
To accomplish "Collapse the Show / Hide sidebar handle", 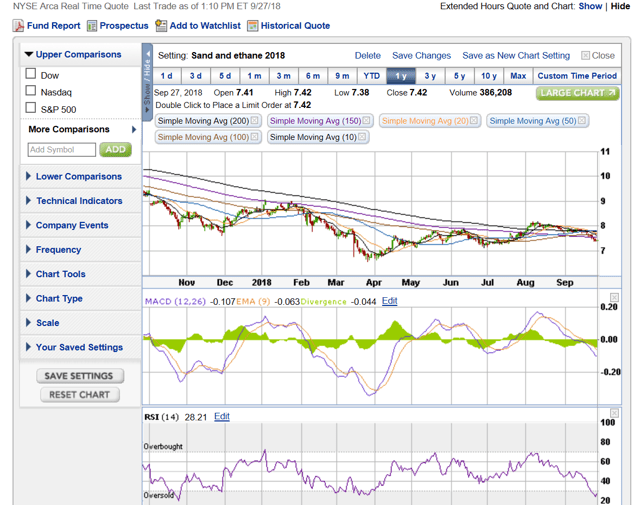I will (x=147, y=82).
